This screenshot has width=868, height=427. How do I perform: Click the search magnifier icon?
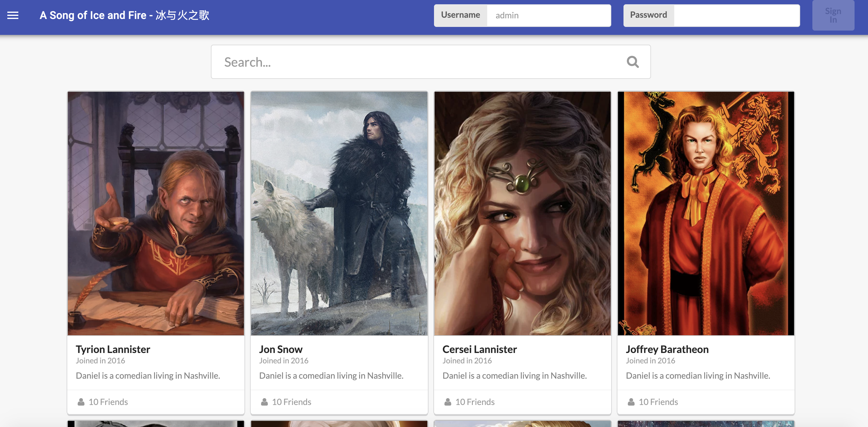pos(632,62)
